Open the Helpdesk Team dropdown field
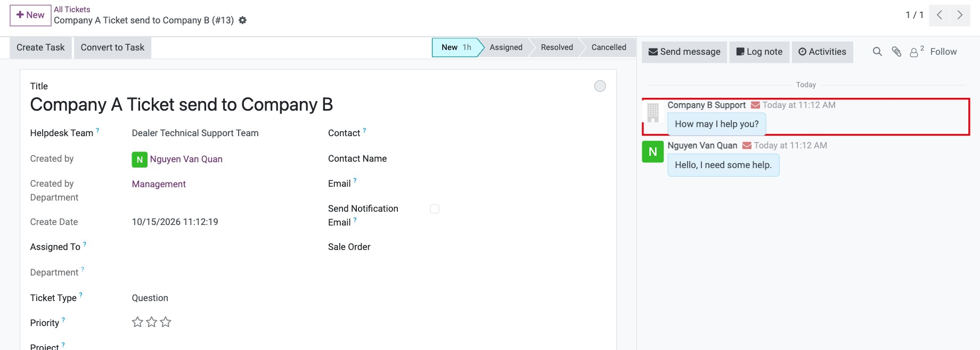 click(x=218, y=133)
